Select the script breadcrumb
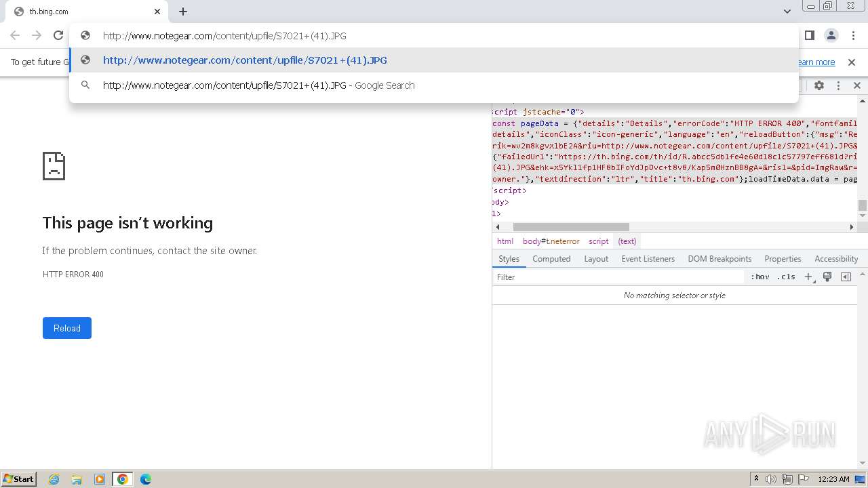 [598, 241]
